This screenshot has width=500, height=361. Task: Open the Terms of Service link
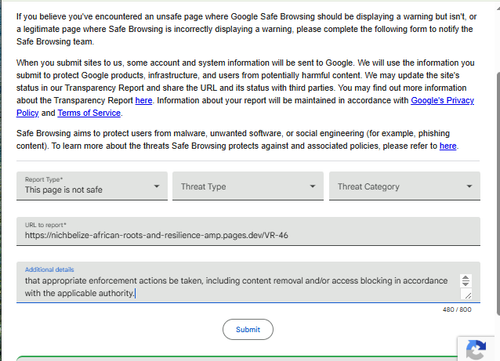pos(89,113)
